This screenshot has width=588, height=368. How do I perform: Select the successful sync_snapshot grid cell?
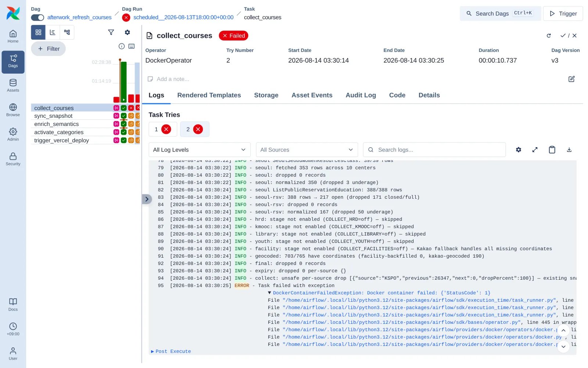click(x=124, y=116)
